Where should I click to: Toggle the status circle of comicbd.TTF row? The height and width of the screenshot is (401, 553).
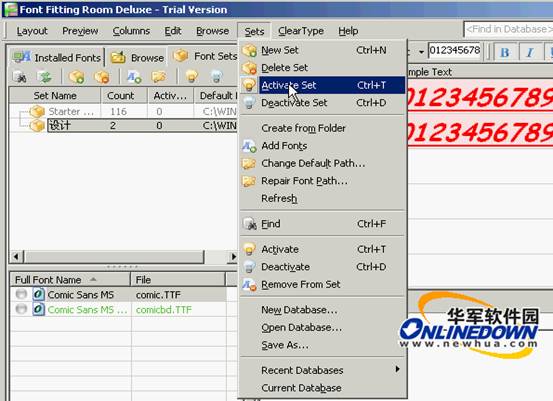21,309
